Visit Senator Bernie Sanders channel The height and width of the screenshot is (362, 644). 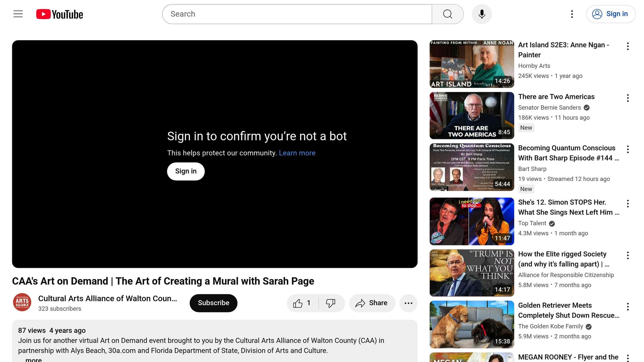[x=549, y=108]
